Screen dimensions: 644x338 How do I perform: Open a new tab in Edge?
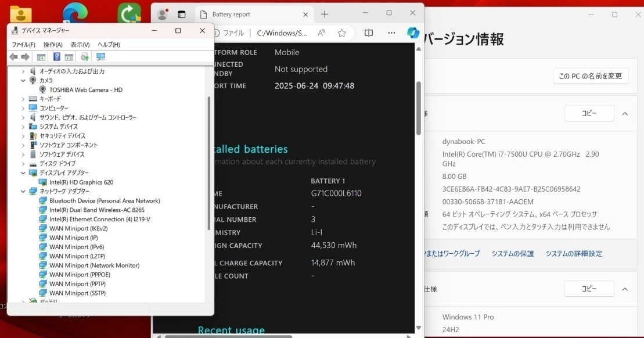click(x=325, y=15)
